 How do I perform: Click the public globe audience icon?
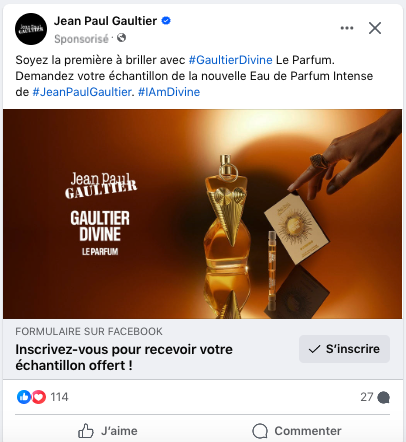(x=121, y=38)
